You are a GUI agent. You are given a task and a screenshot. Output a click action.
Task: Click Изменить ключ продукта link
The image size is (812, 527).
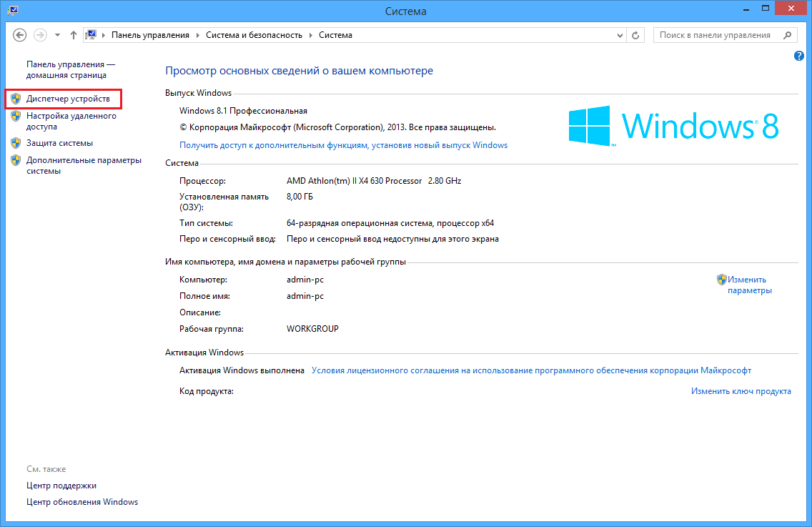(x=741, y=391)
